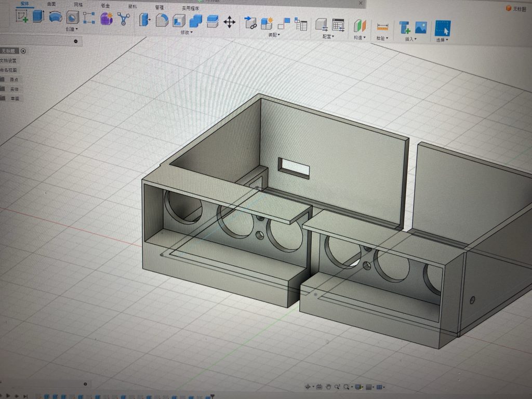The image size is (532, 399).
Task: Open the 构造 dropdown menu
Action: click(360, 38)
